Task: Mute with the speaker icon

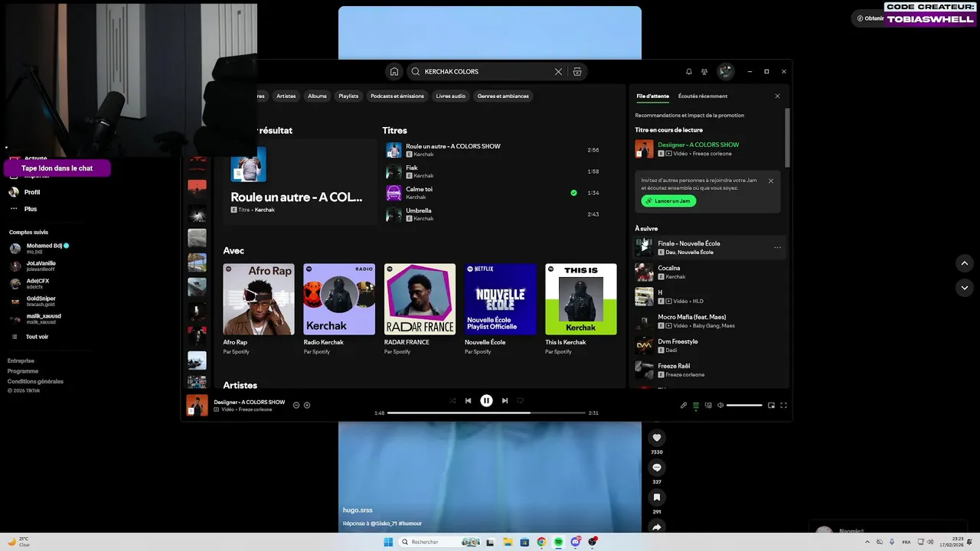Action: (720, 405)
